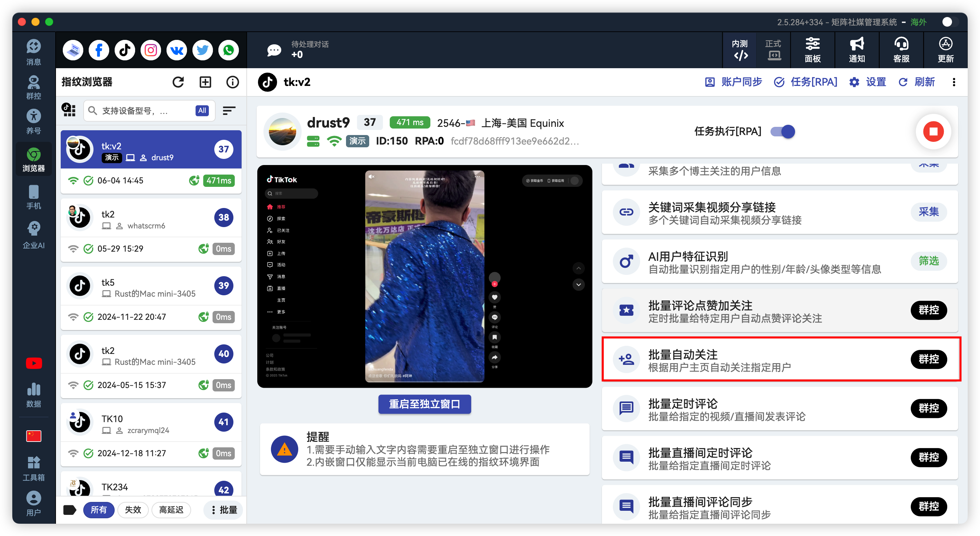Image resolution: width=980 pixels, height=536 pixels.
Task: Open the Panel (面板) toolbar item
Action: [x=812, y=50]
